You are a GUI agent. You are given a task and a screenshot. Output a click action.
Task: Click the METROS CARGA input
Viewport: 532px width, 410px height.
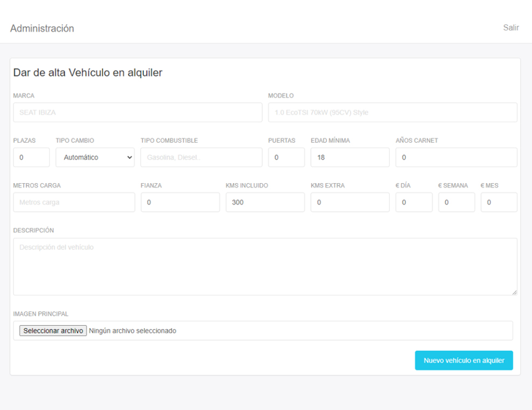point(74,202)
